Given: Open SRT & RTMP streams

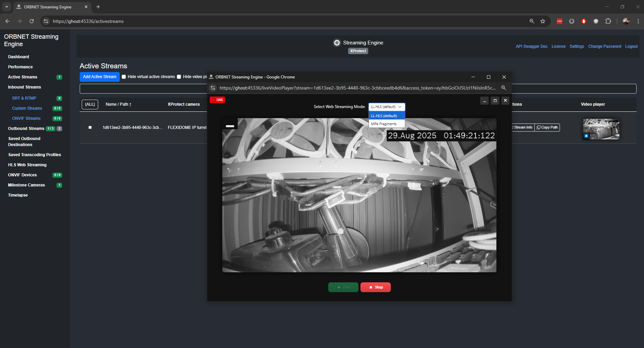Looking at the screenshot, I should (x=24, y=98).
